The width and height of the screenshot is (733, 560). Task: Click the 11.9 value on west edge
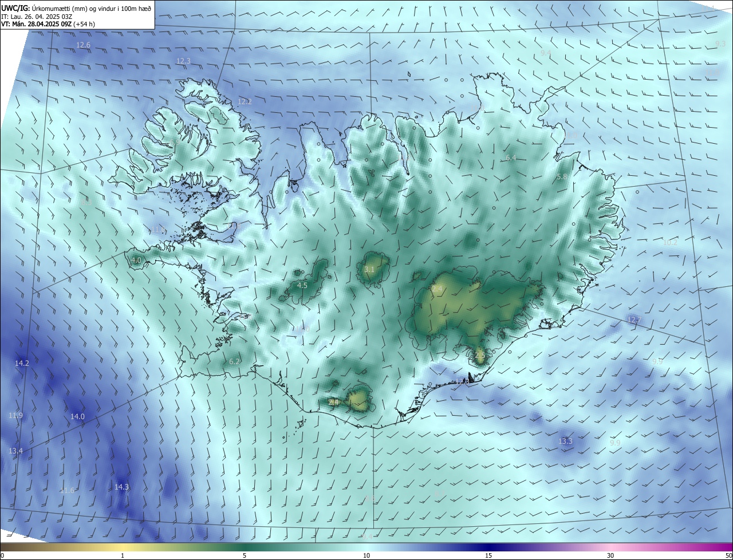point(15,415)
